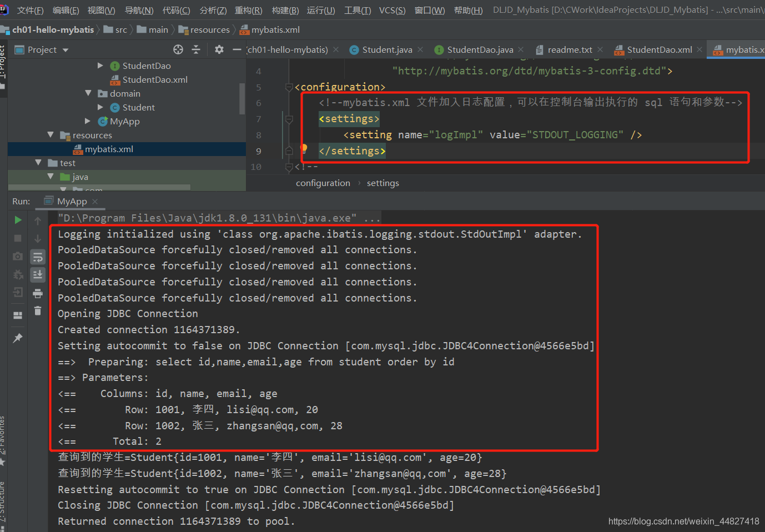Click the print console output icon
Screen dimensions: 765x532
(x=38, y=293)
